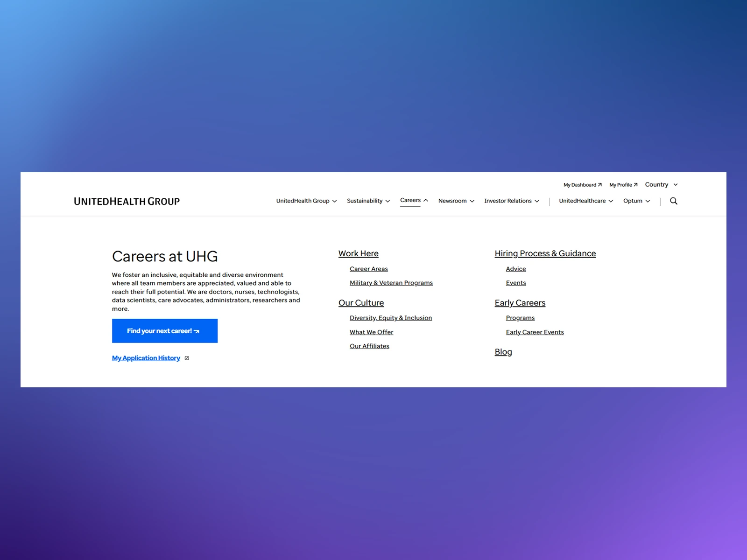Image resolution: width=747 pixels, height=560 pixels.
Task: Open the Our Culture section link
Action: 361,303
